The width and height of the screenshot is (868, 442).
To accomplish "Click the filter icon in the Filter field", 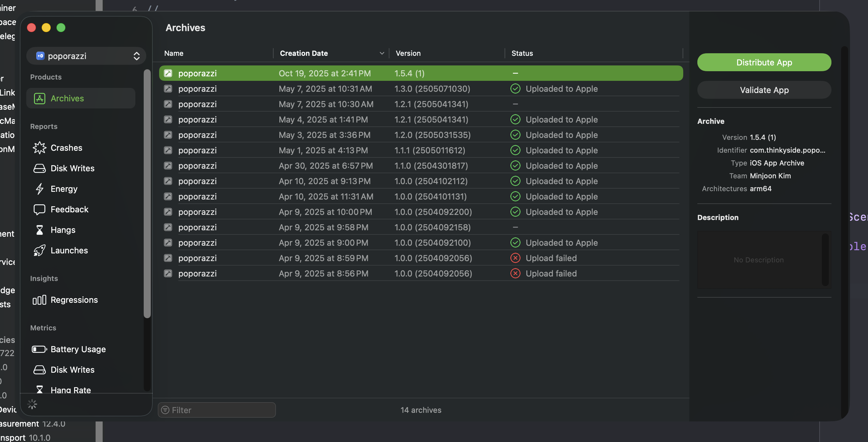I will (x=165, y=410).
